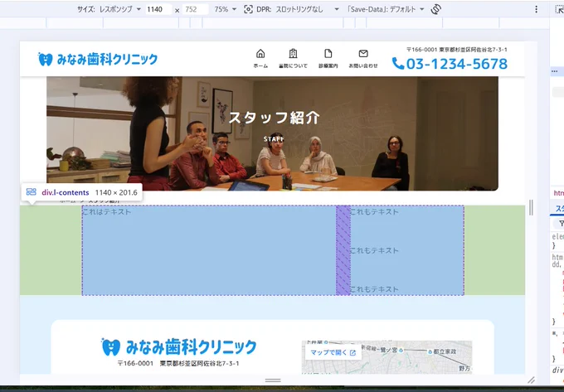
Task: Click the 当院について building icon
Action: point(293,54)
